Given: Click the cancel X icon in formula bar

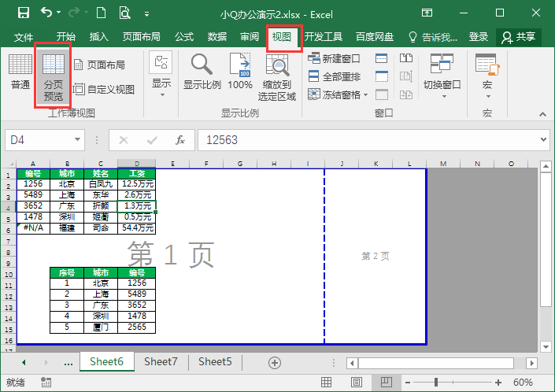Looking at the screenshot, I should [124, 140].
